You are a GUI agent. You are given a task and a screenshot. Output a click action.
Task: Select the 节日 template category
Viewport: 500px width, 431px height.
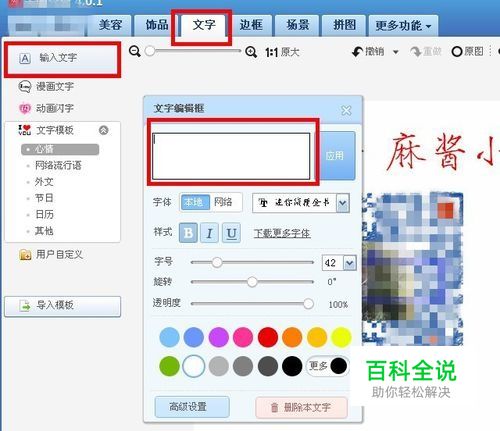click(44, 198)
